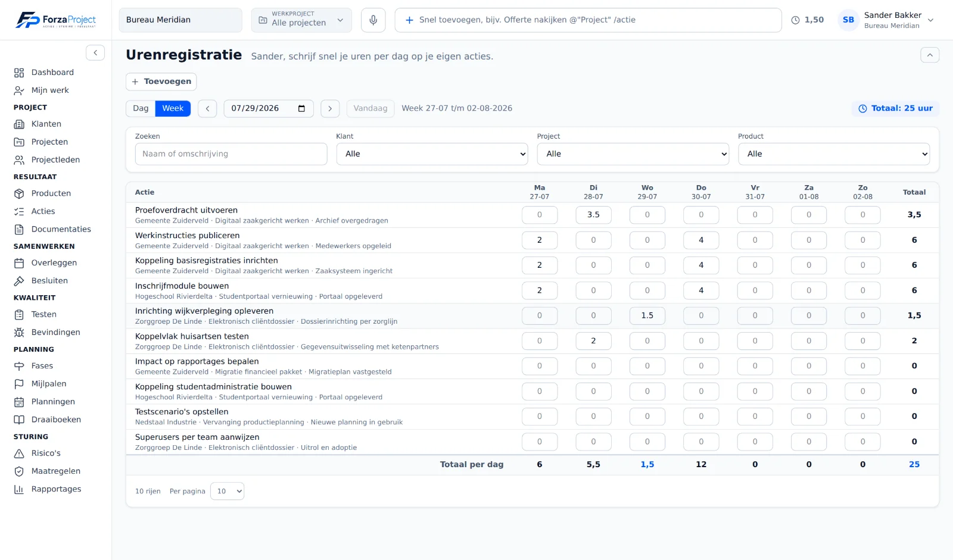Image resolution: width=953 pixels, height=560 pixels.
Task: Open Risico's warning item
Action: (46, 453)
